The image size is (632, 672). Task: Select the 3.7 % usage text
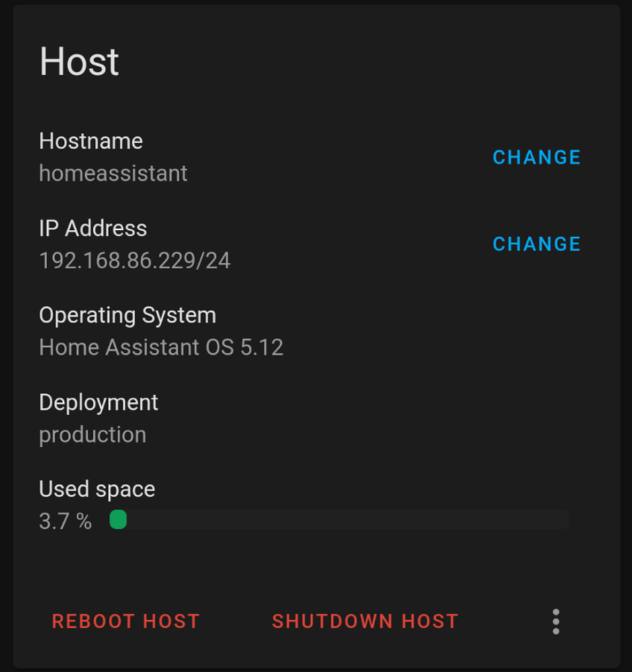64,521
